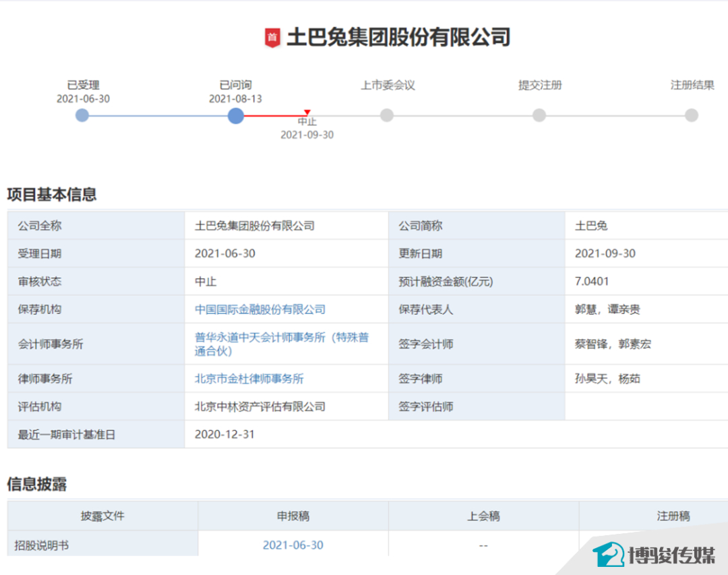728x575 pixels.
Task: Click the 申报稿 column header
Action: pos(293,516)
